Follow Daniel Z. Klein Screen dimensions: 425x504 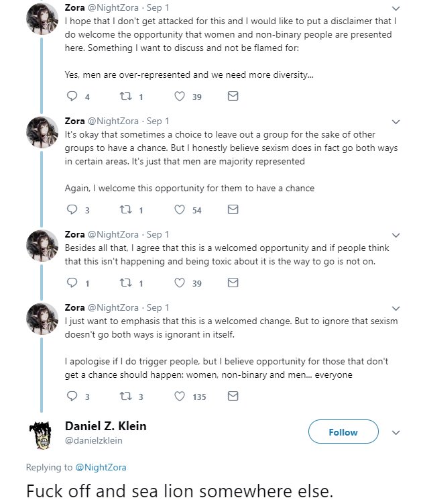point(343,432)
